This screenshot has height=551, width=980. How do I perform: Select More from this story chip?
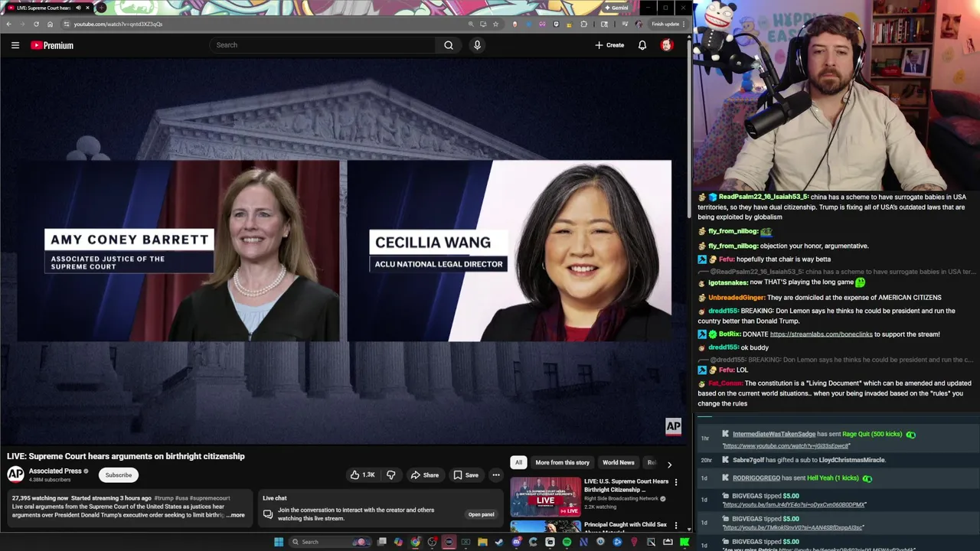562,462
